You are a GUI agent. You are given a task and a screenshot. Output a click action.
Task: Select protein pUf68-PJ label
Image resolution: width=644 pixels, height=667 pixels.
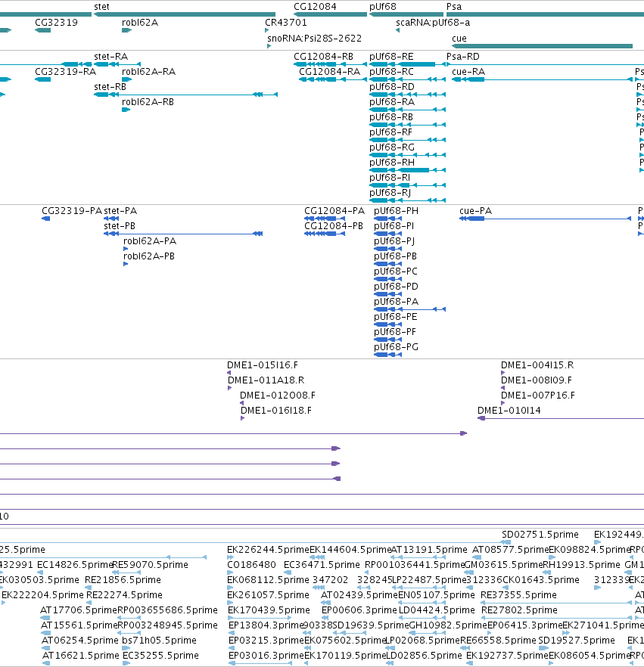(394, 240)
